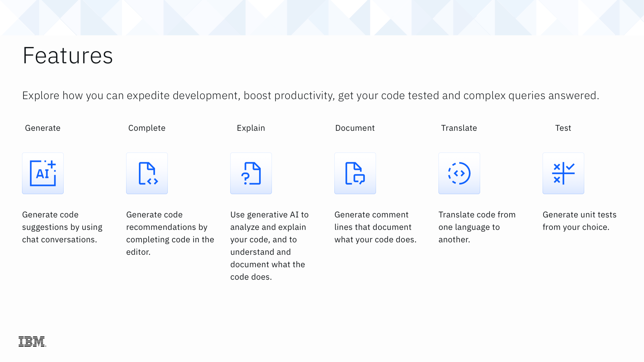Select the Generate heading label
The height and width of the screenshot is (362, 644).
tap(43, 128)
